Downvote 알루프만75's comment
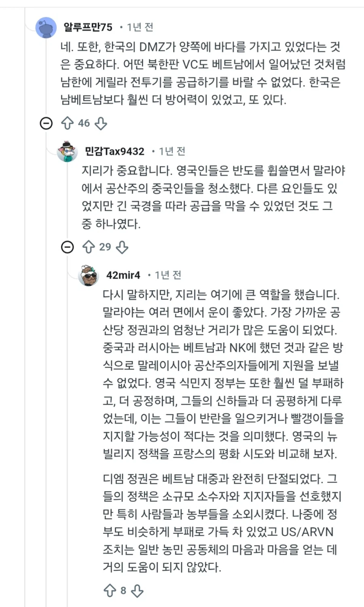 (x=101, y=123)
